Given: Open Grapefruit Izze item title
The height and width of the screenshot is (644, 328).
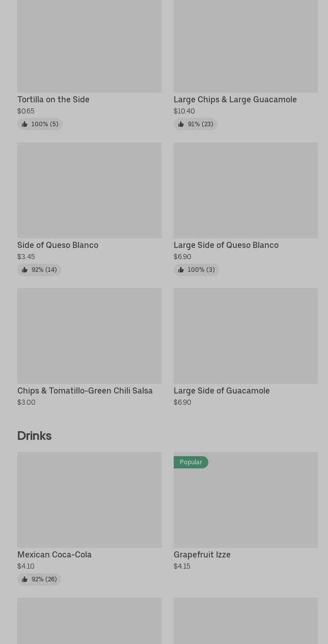Looking at the screenshot, I should (x=202, y=554).
